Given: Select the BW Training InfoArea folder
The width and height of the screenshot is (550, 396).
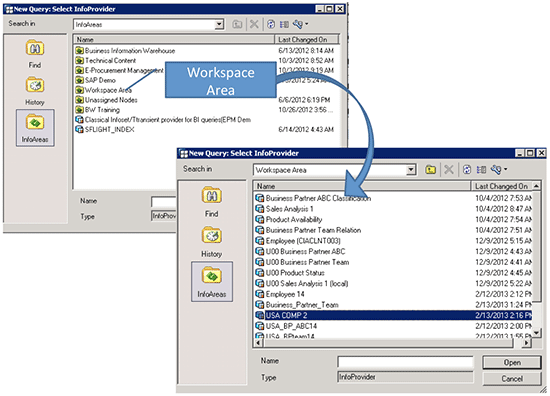Looking at the screenshot, I should click(x=102, y=110).
